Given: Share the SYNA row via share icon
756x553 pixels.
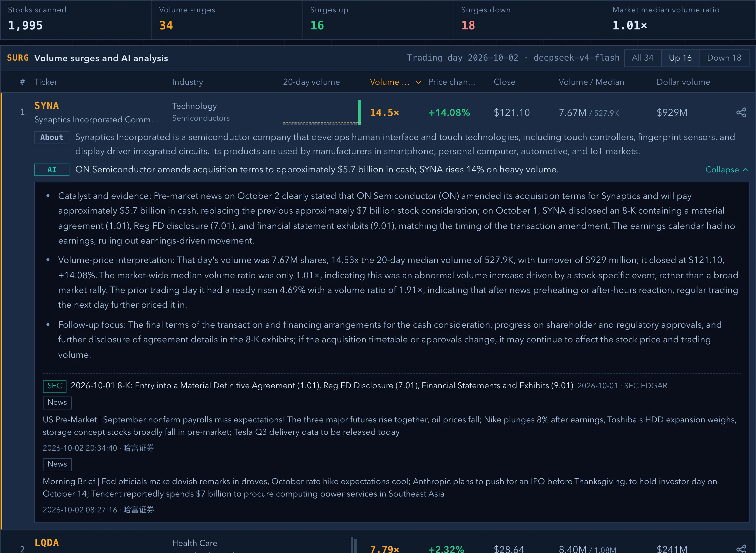Looking at the screenshot, I should pyautogui.click(x=741, y=112).
